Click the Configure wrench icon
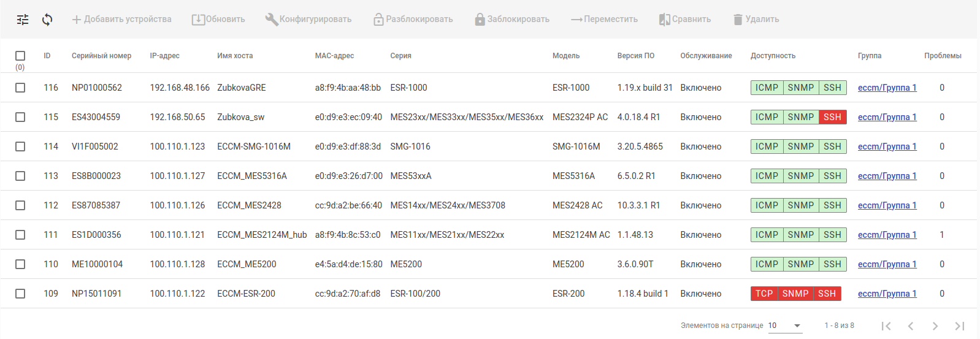The width and height of the screenshot is (980, 339). tap(271, 20)
